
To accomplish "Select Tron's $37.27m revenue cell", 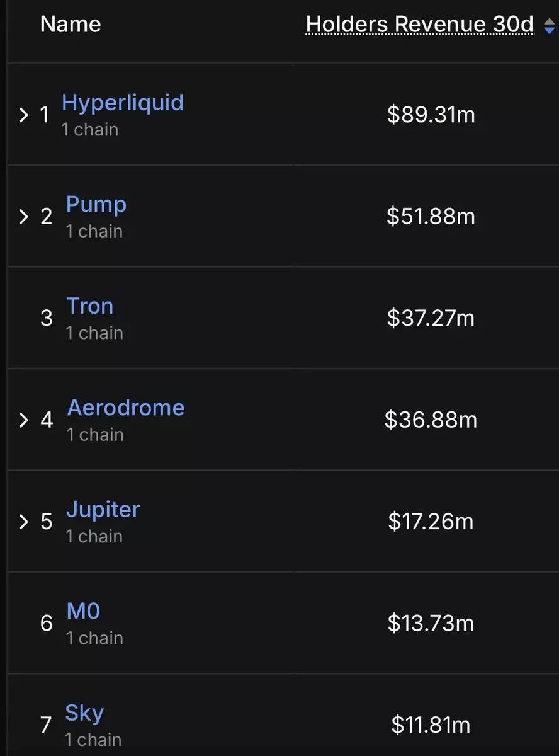I will pos(431,318).
